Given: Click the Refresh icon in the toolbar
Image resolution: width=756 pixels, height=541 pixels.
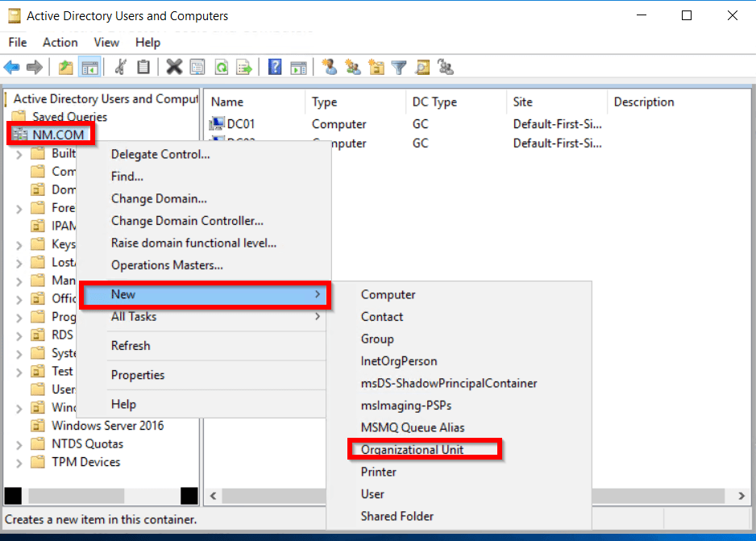Looking at the screenshot, I should pyautogui.click(x=221, y=67).
